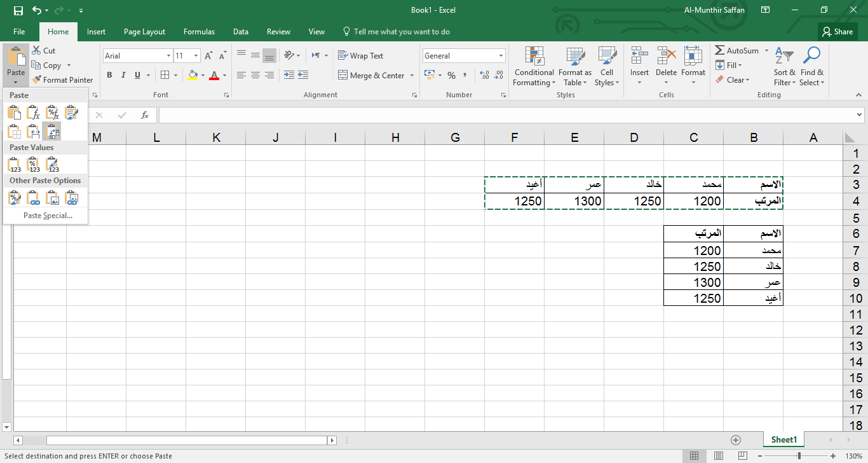Open the font name dropdown showing Arial
The image size is (868, 463).
[168, 56]
